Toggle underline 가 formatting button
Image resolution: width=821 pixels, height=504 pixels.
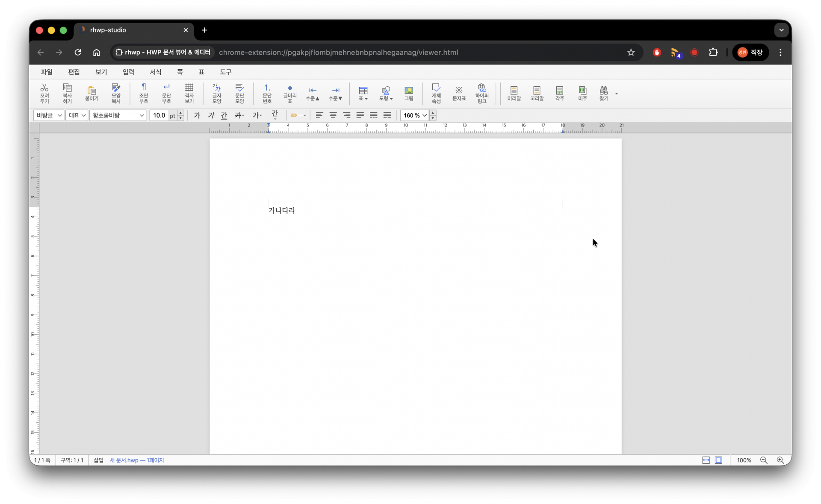[x=224, y=115]
